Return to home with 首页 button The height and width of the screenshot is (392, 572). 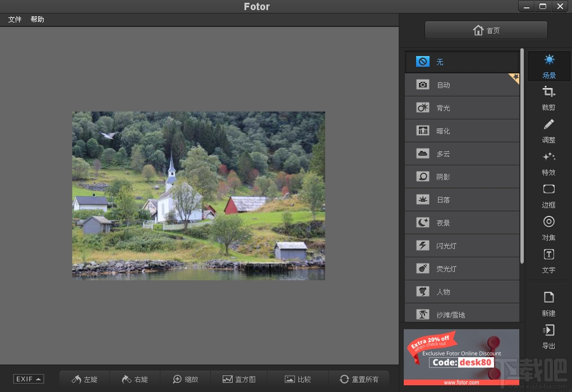point(485,30)
